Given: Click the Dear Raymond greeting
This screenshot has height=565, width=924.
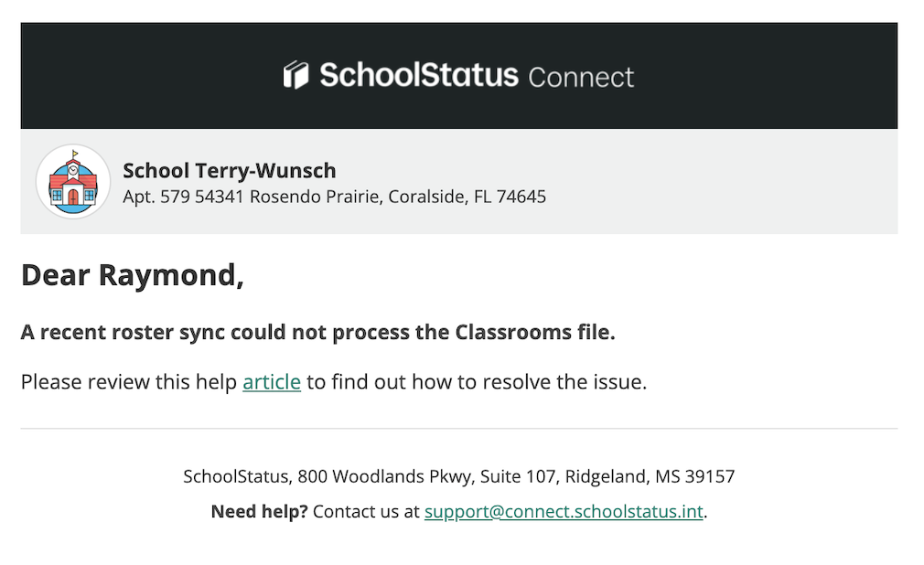Looking at the screenshot, I should pyautogui.click(x=133, y=275).
